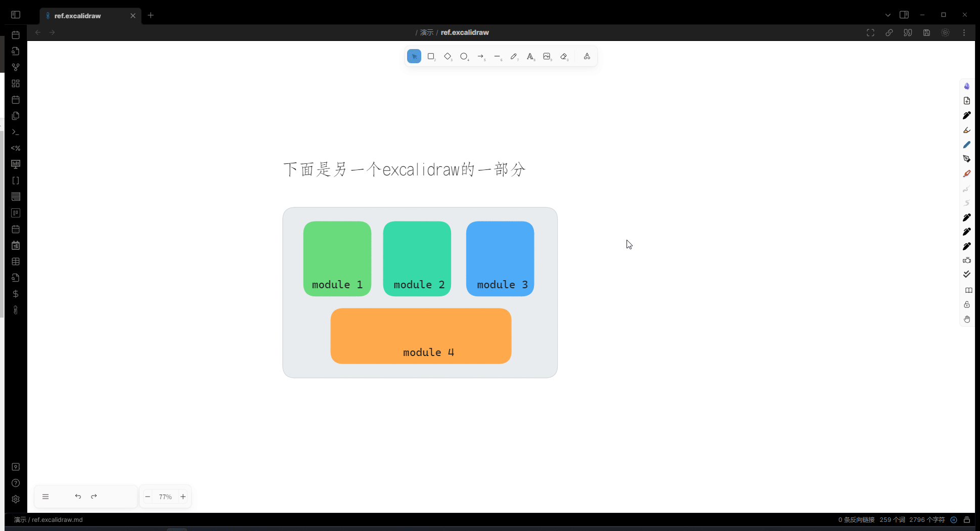Select the orange module 4 box

(421, 336)
